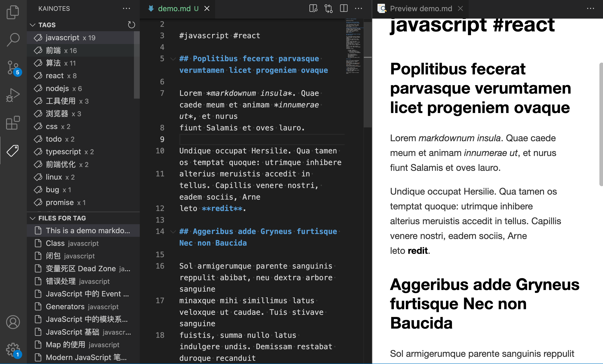Collapse the TAGS section
Screen dimensions: 603x364
point(33,25)
